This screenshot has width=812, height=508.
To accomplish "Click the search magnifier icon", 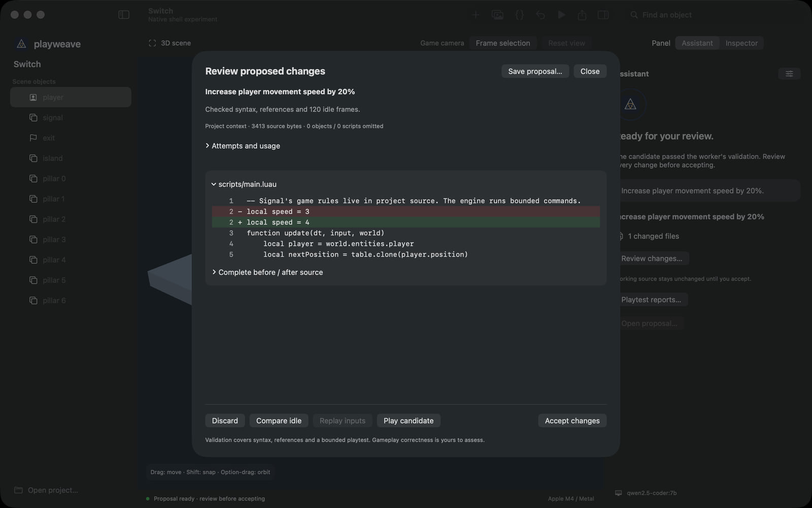I will [634, 15].
